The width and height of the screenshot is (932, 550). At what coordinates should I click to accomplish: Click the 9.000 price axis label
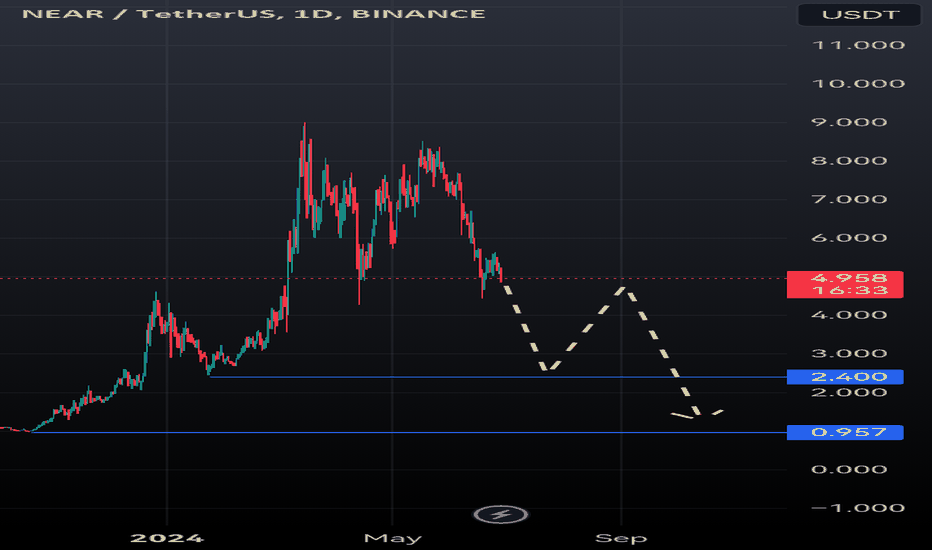point(849,122)
